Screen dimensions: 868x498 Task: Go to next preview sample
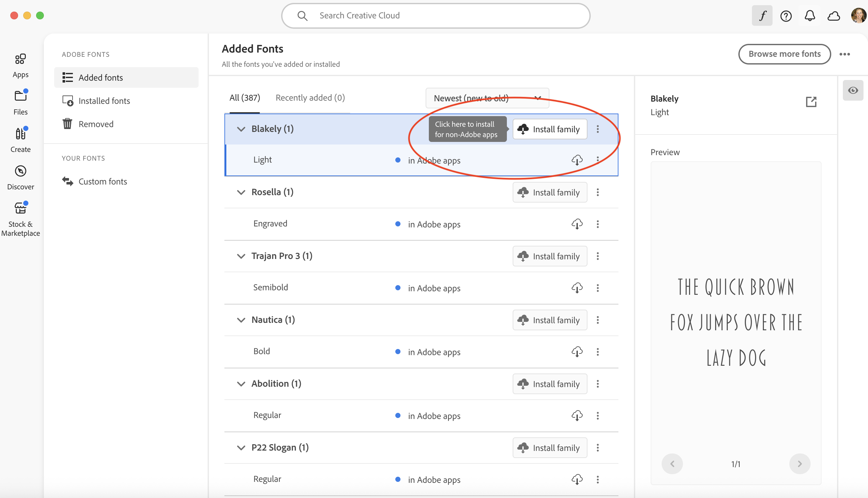tap(800, 464)
